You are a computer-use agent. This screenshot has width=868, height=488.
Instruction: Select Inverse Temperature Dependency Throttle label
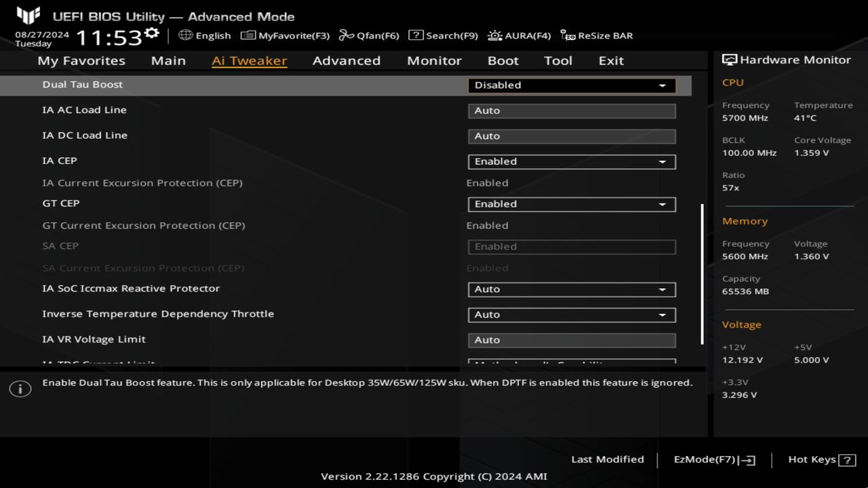[158, 314]
